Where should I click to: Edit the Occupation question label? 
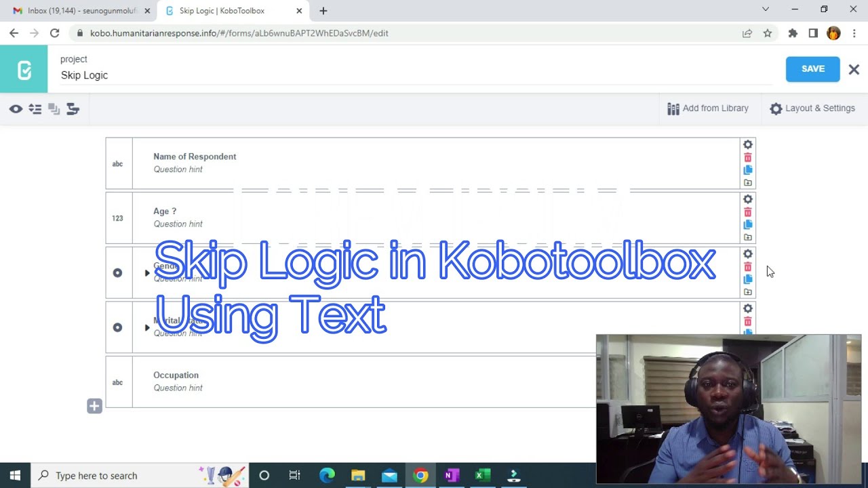point(176,375)
